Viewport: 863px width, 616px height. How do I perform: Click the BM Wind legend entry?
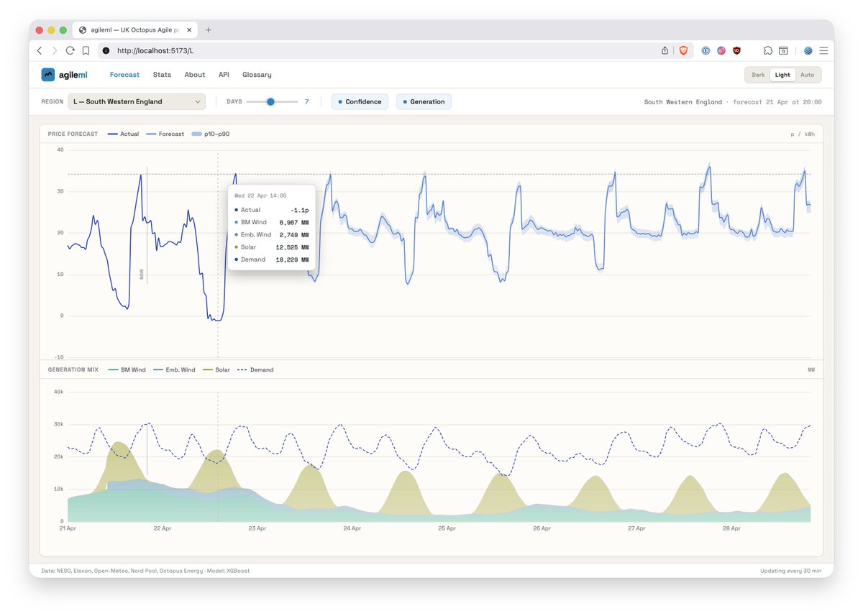(x=127, y=370)
